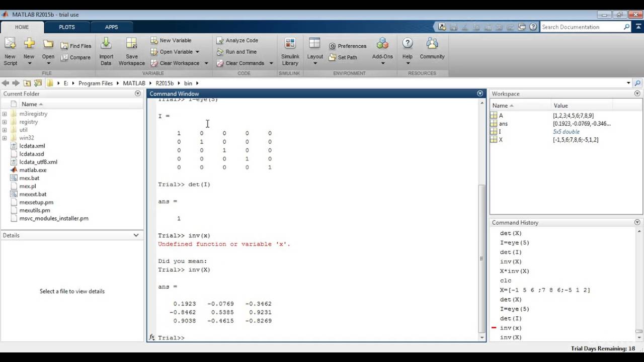Expand the registry folder
644x362 pixels.
pos(5,122)
